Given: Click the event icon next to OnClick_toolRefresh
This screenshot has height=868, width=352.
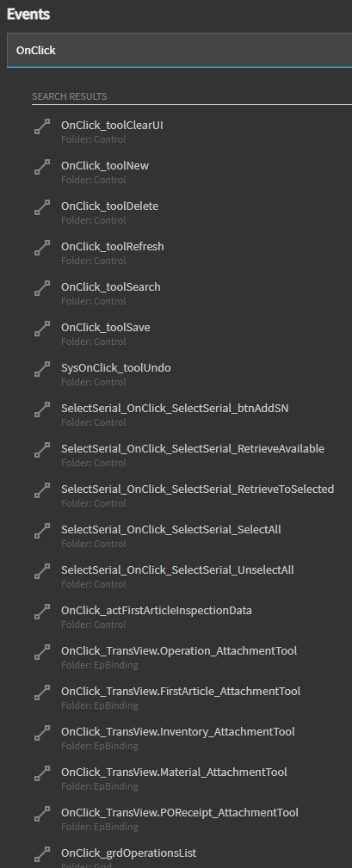Looking at the screenshot, I should point(42,248).
